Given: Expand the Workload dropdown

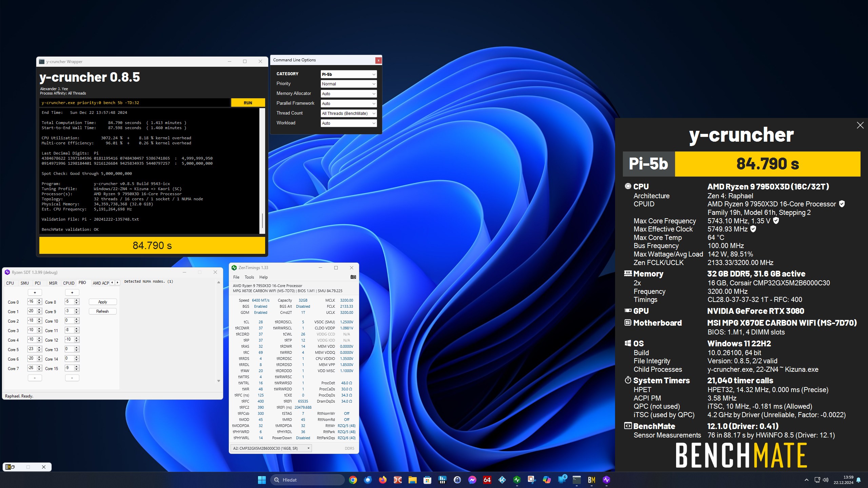Looking at the screenshot, I should point(349,123).
